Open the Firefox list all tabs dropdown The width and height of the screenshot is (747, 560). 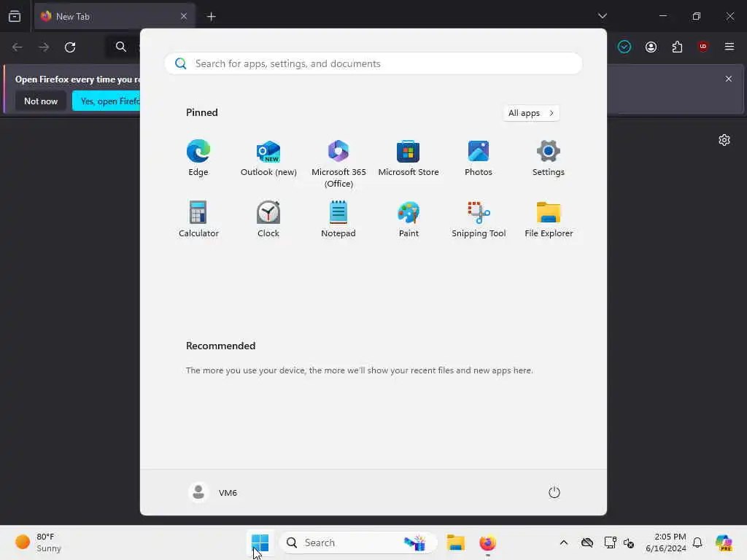coord(602,16)
